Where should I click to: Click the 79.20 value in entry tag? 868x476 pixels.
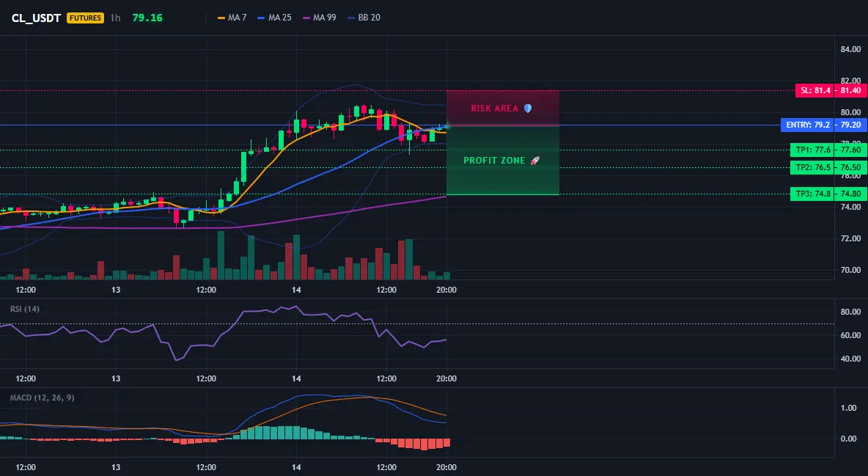point(851,125)
